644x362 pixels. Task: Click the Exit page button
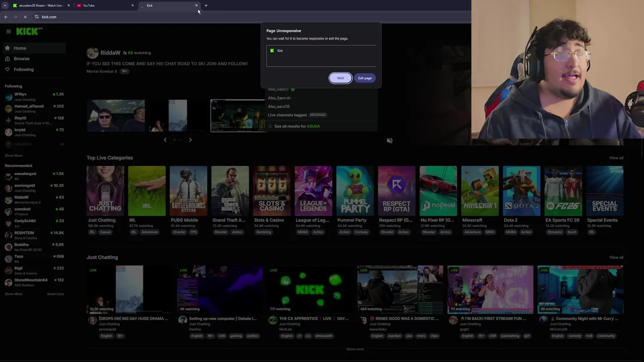pos(365,78)
